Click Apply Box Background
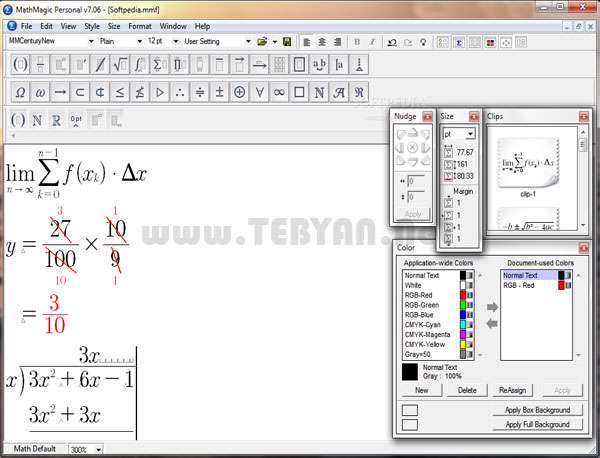 [x=537, y=410]
